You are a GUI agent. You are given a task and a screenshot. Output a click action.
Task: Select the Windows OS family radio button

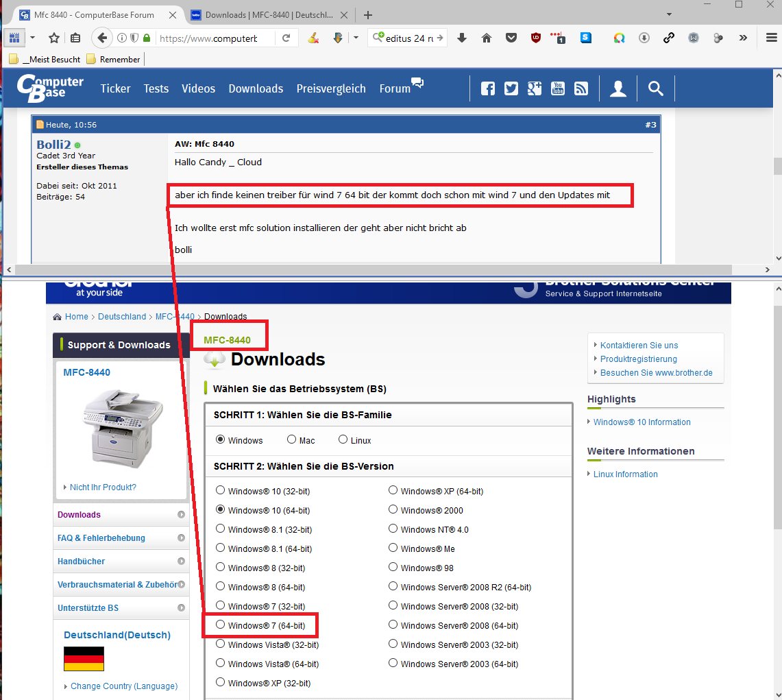[x=220, y=439]
